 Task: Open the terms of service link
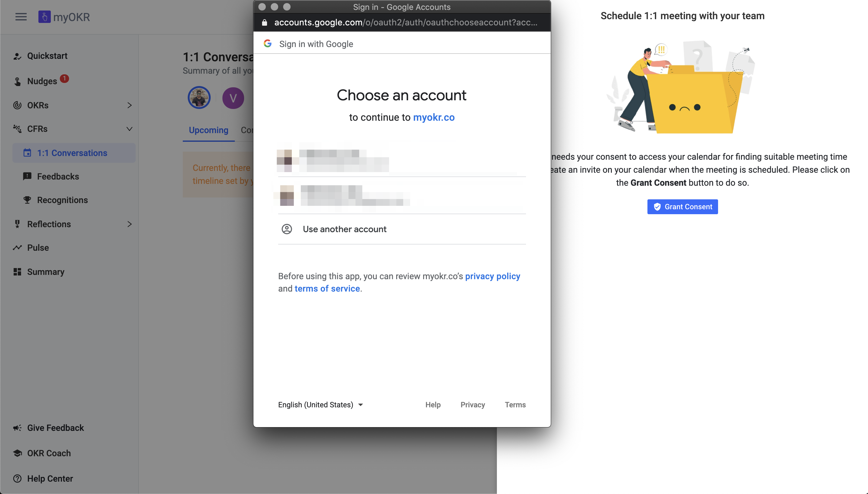point(327,288)
